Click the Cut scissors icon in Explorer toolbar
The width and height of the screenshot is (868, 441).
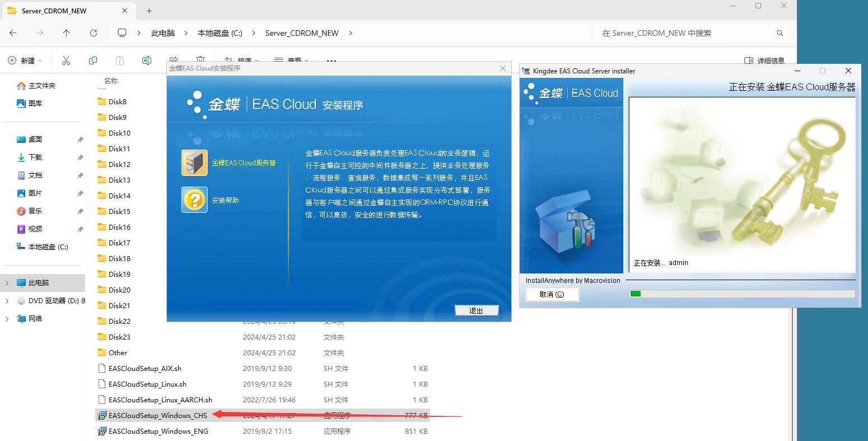[66, 61]
